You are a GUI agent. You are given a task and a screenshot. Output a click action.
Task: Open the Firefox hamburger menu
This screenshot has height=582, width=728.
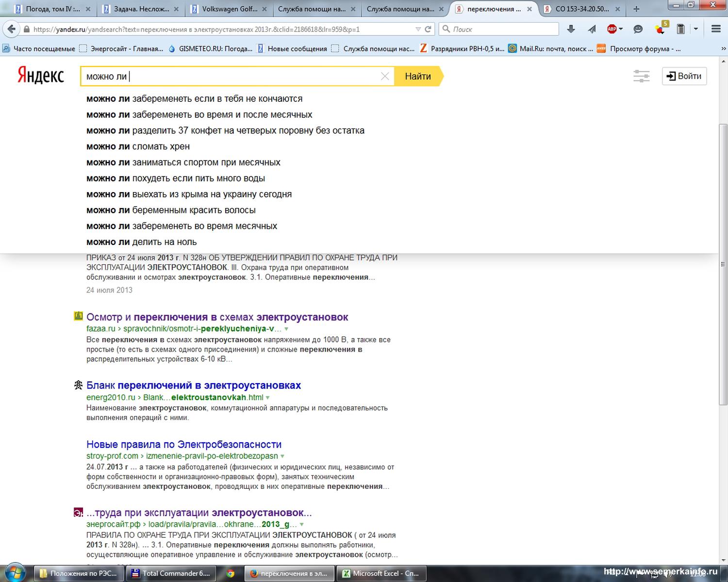tap(716, 29)
